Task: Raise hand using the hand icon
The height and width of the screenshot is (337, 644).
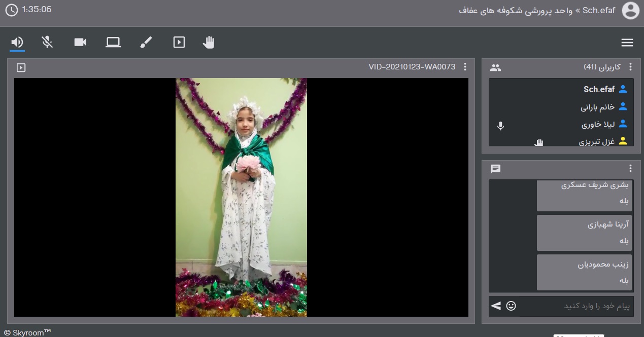Action: 209,43
